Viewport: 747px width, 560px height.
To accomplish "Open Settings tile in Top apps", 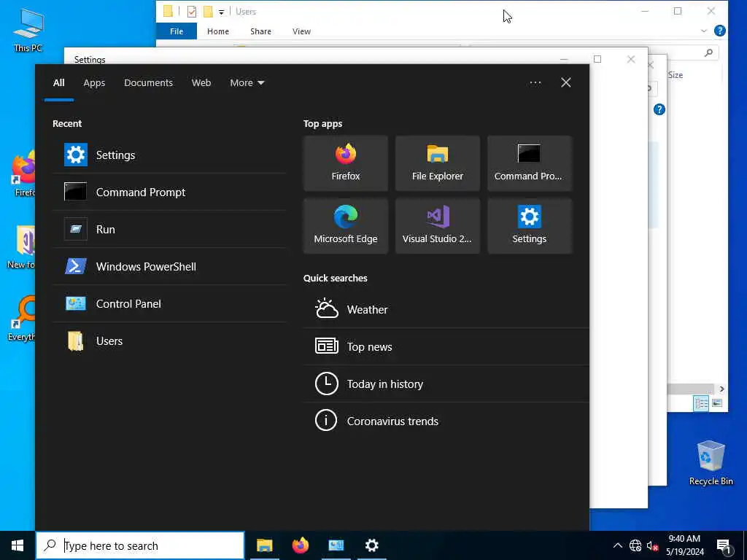I will (530, 226).
